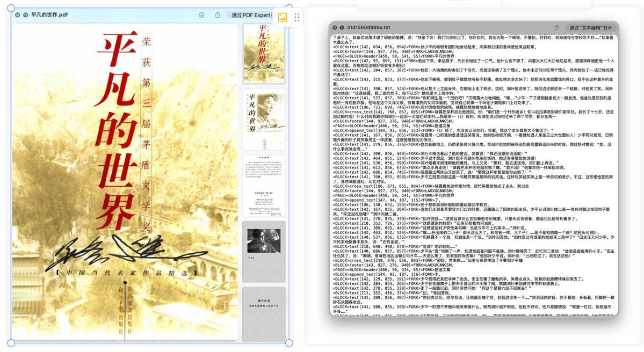Open Markup tool in PDF preview

pyautogui.click(x=201, y=15)
